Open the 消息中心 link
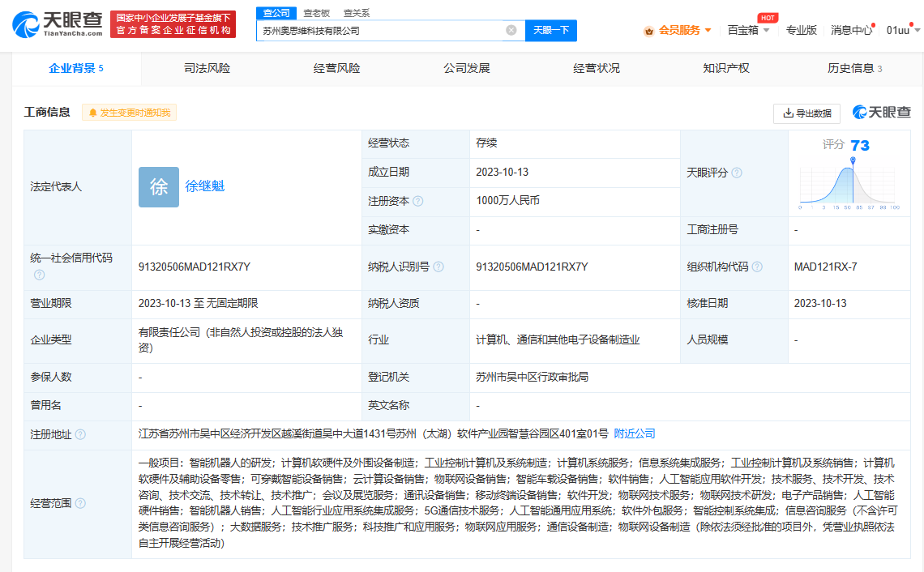This screenshot has height=572, width=924. (x=851, y=30)
